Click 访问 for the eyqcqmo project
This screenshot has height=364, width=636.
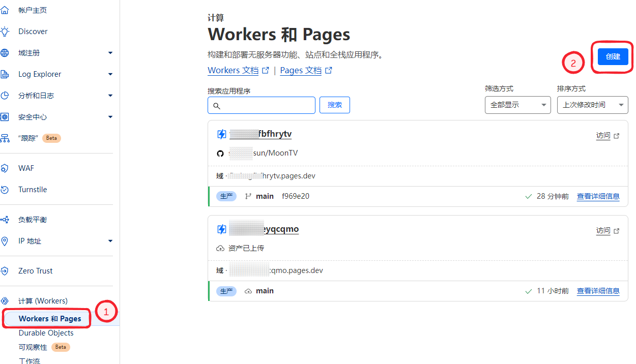tap(603, 231)
